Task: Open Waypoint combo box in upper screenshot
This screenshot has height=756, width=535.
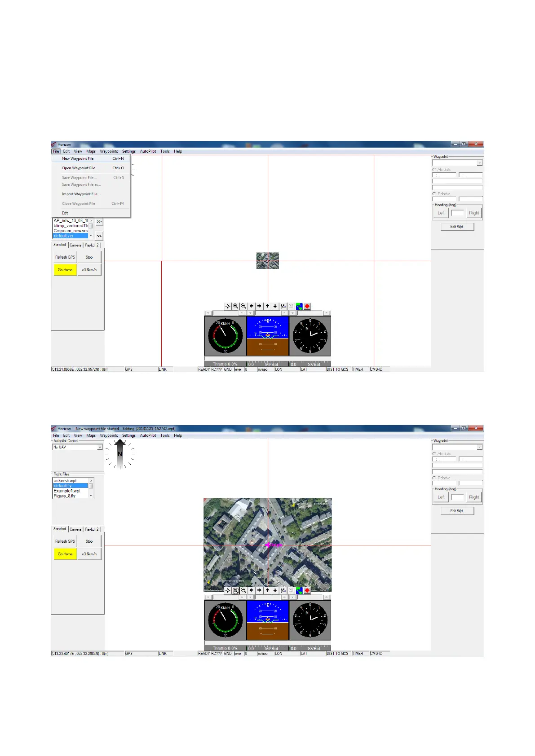Action: tap(457, 163)
